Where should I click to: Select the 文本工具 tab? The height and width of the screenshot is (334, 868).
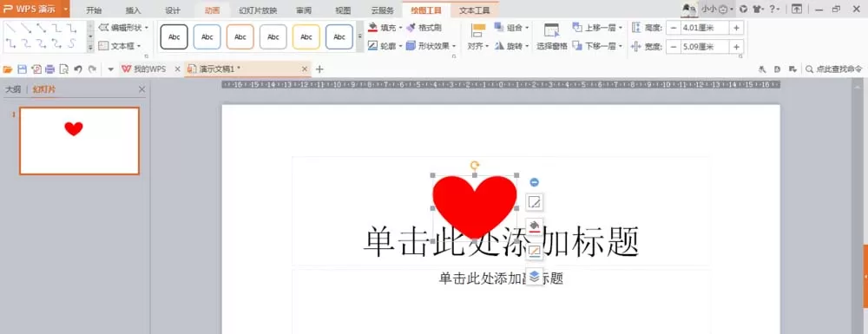coord(475,10)
